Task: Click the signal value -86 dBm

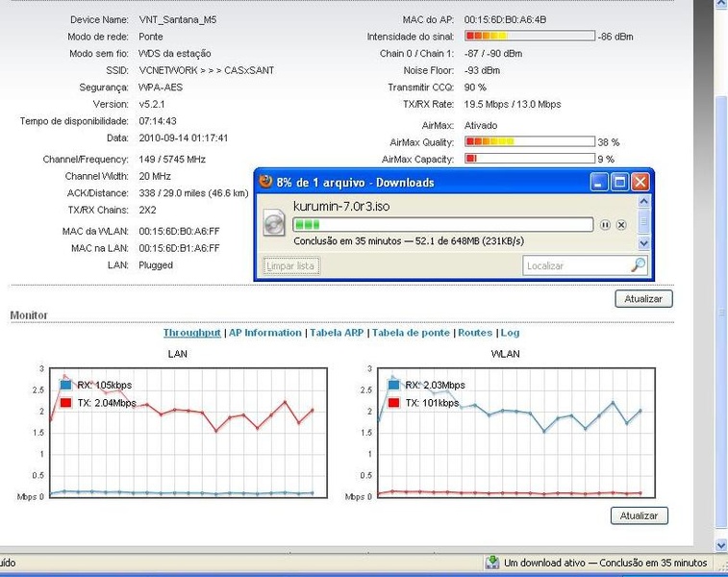Action: pos(615,37)
